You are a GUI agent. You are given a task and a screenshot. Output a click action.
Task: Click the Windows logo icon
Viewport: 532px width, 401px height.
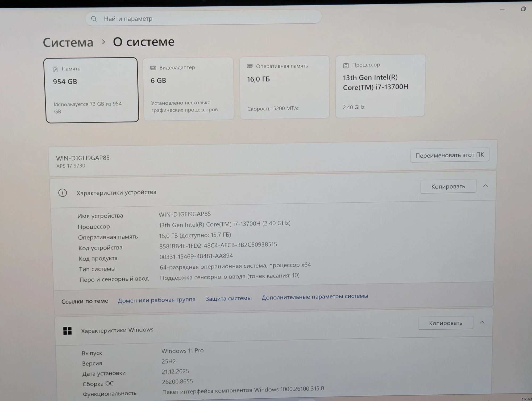point(68,331)
